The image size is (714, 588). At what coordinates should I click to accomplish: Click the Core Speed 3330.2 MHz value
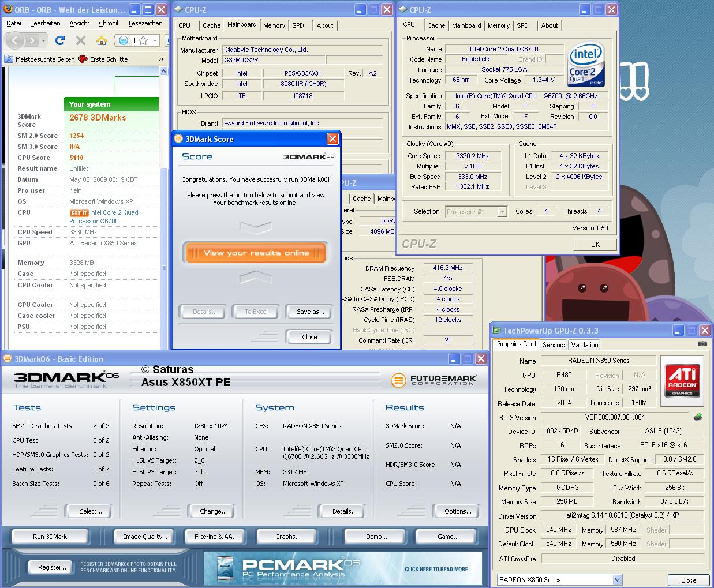point(473,156)
